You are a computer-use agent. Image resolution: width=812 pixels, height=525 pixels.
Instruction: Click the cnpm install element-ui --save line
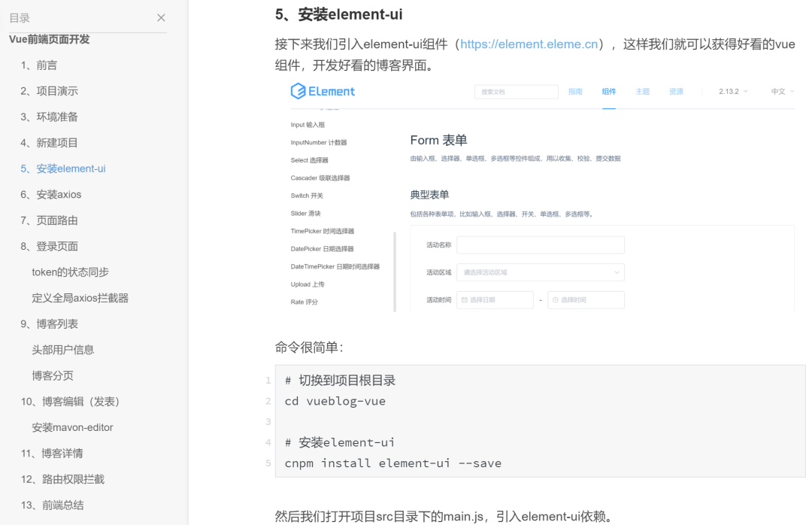(x=393, y=463)
